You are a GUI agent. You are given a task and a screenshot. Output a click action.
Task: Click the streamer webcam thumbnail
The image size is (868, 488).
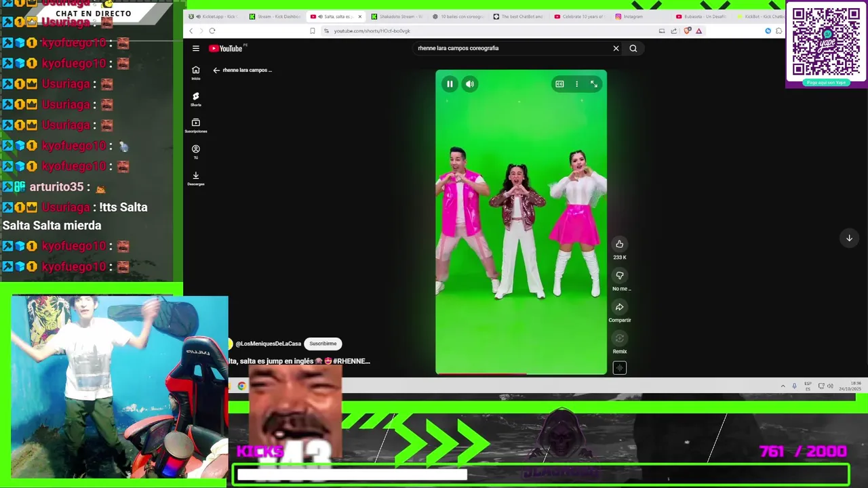tap(120, 387)
